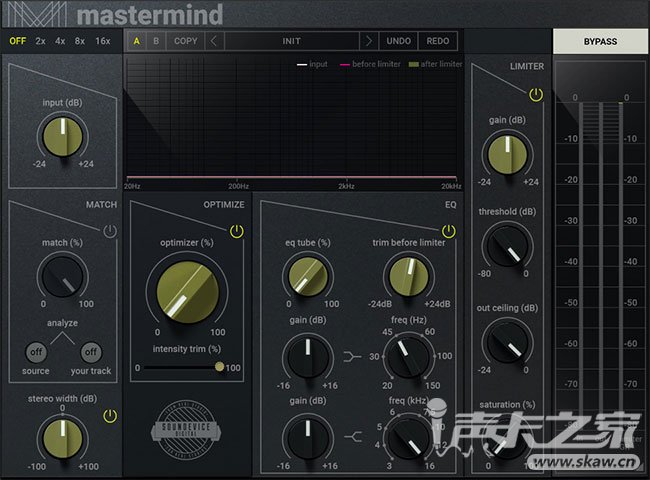Image resolution: width=650 pixels, height=480 pixels.
Task: Click the match (%) knob
Action: pos(63,276)
